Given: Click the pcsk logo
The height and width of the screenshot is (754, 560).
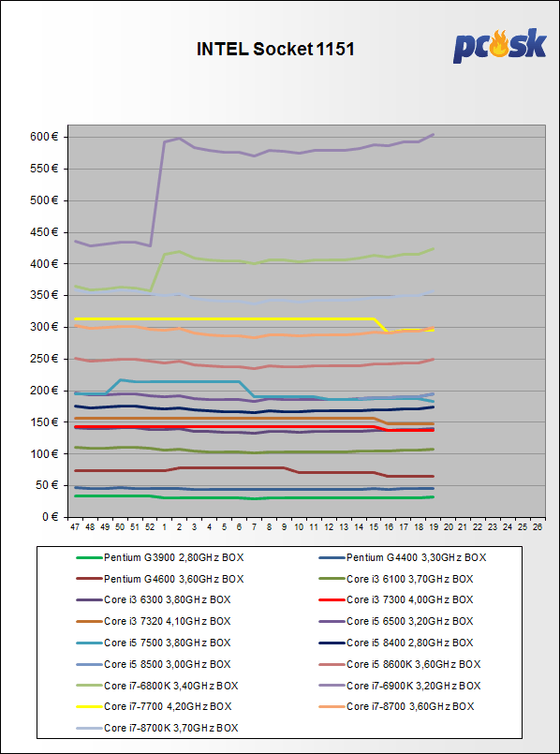Looking at the screenshot, I should [499, 46].
